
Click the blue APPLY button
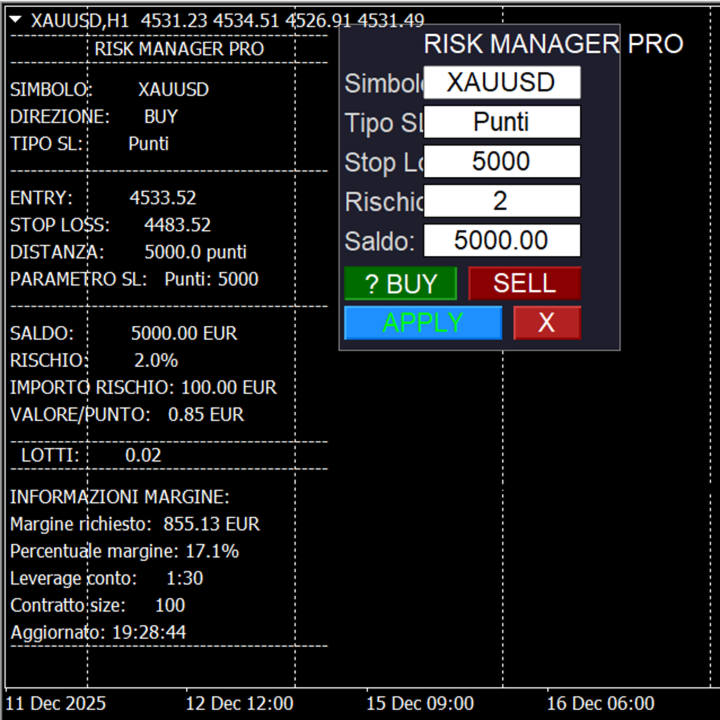click(x=423, y=323)
